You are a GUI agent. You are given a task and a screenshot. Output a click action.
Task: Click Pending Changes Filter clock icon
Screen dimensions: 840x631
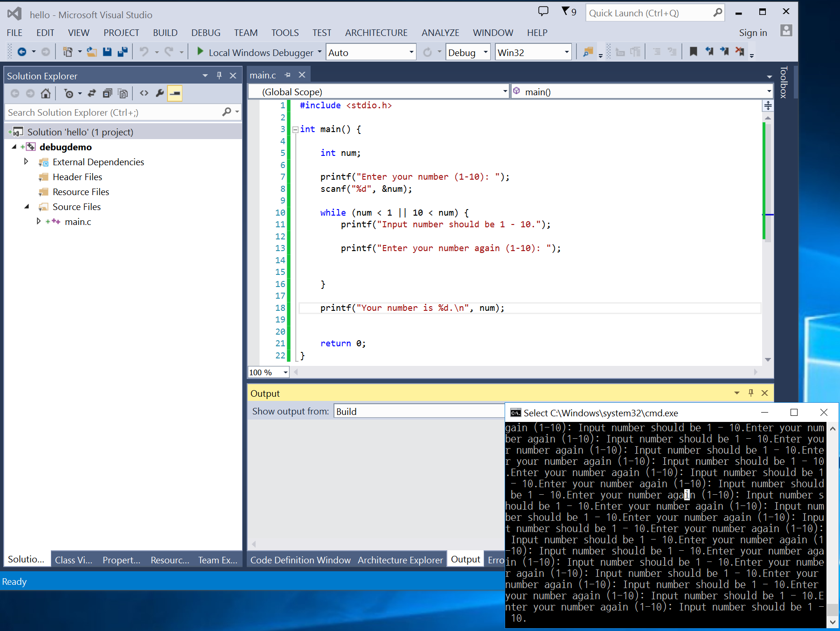coord(69,94)
